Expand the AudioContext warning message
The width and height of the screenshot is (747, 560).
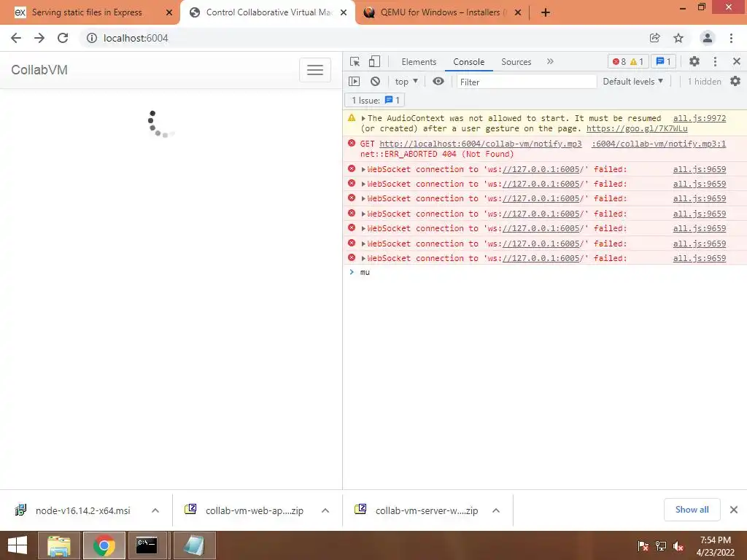pyautogui.click(x=363, y=118)
